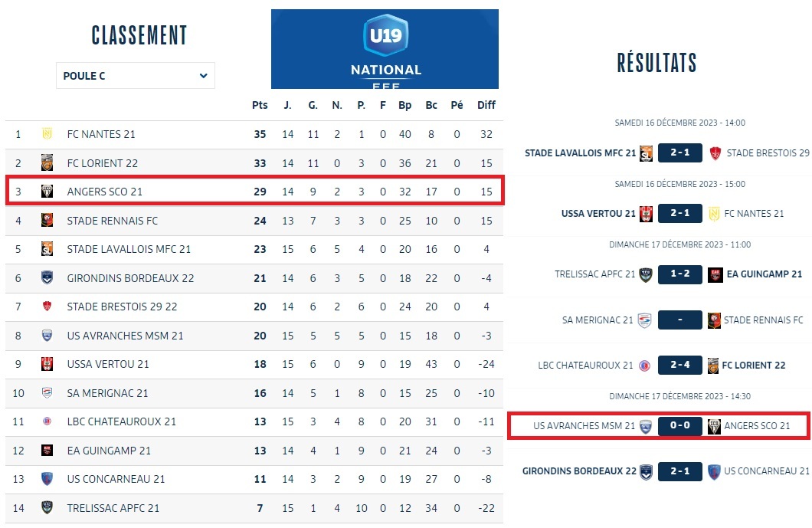Image resolution: width=812 pixels, height=528 pixels.
Task: Click the FC Nantes 21 crest in standings
Action: (x=47, y=134)
